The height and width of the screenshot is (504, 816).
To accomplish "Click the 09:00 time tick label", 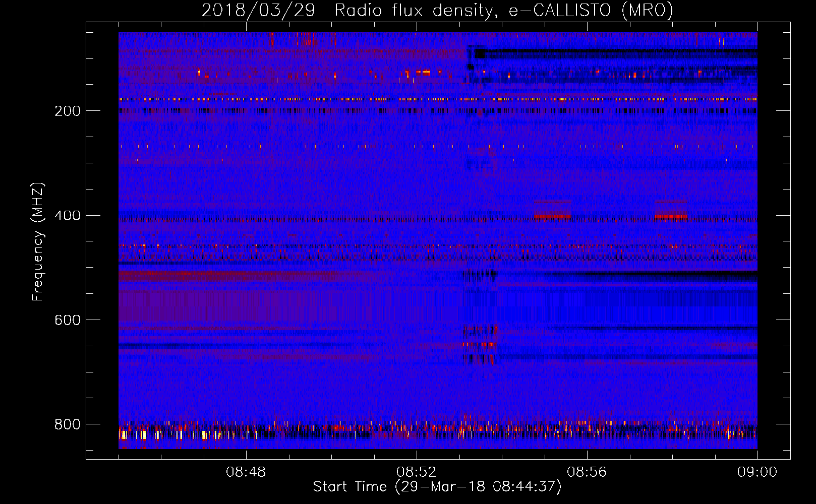I will [x=757, y=472].
